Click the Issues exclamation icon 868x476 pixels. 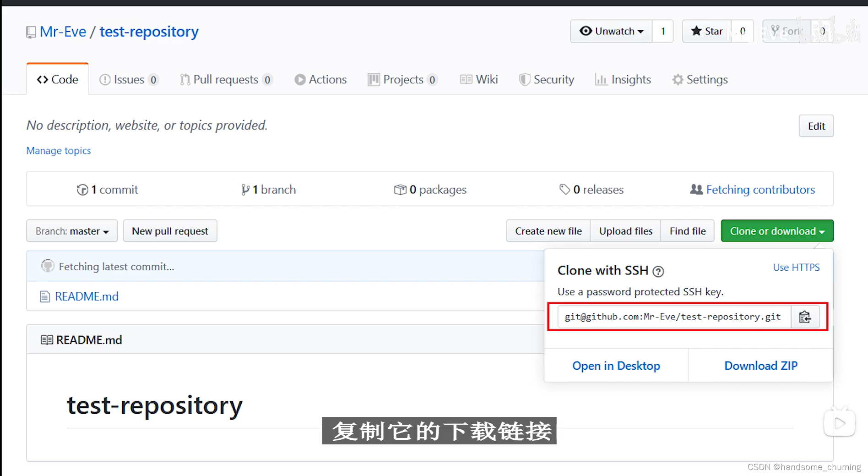pos(105,80)
